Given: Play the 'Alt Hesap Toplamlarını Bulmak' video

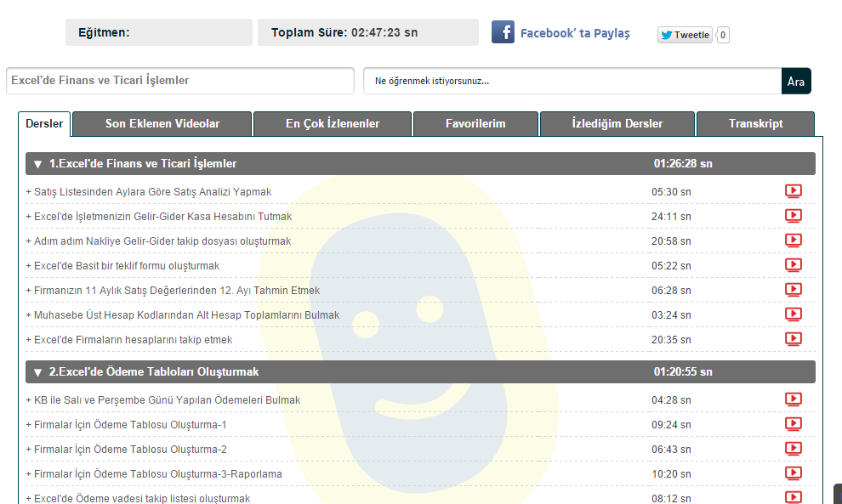Looking at the screenshot, I should [x=793, y=314].
